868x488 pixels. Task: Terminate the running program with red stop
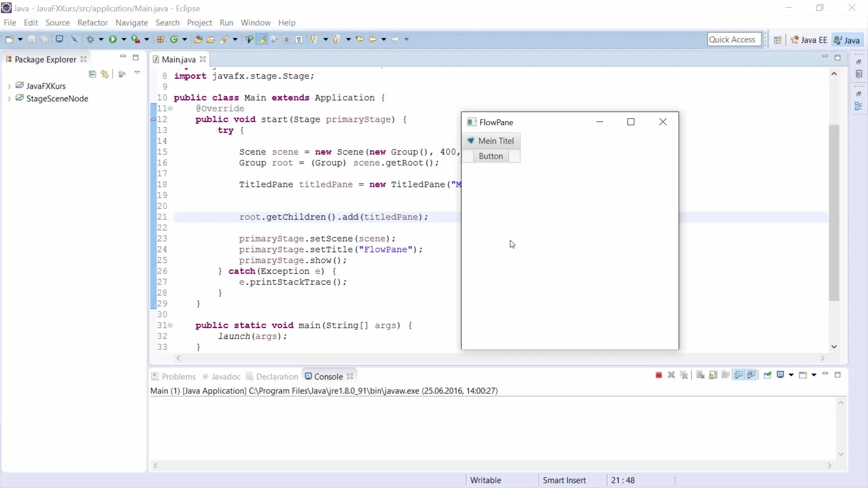pos(659,375)
